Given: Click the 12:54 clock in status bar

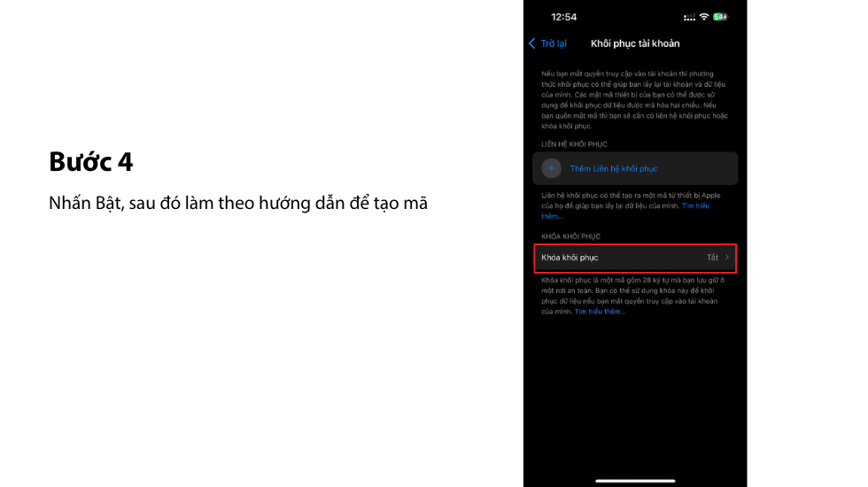Looking at the screenshot, I should [563, 17].
